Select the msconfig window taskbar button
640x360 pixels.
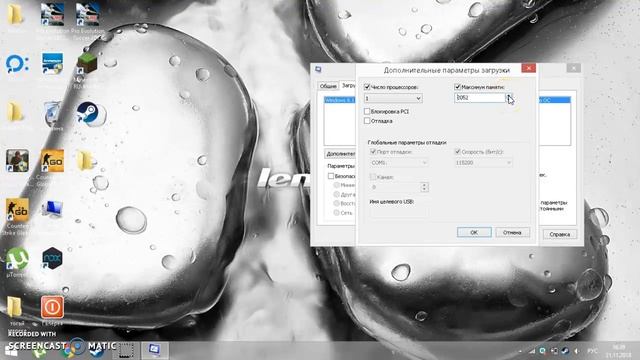coord(155,350)
